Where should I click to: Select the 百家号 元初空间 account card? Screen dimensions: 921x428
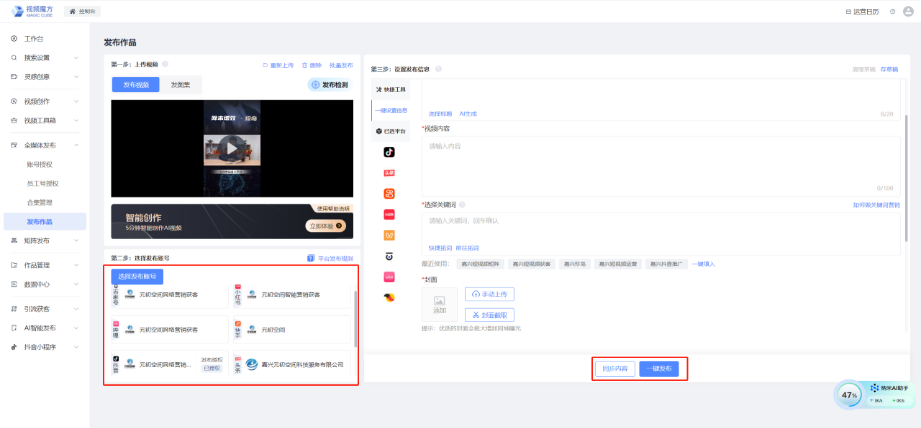(x=170, y=295)
